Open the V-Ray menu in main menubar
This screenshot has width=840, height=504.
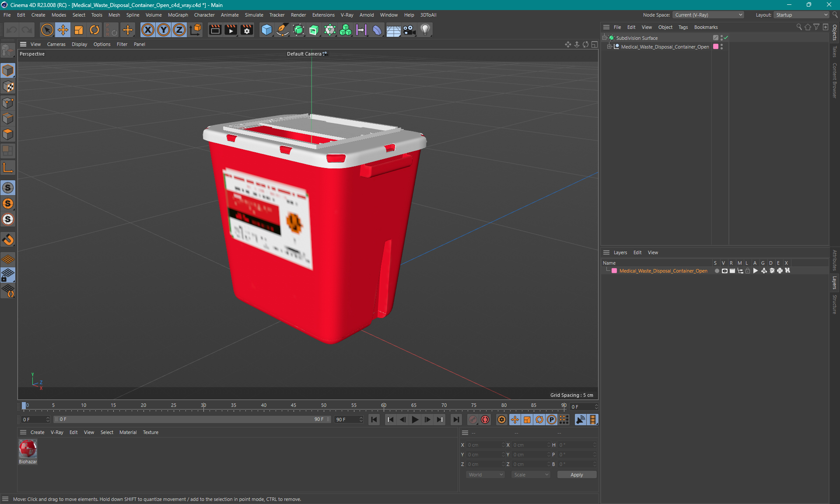point(347,15)
